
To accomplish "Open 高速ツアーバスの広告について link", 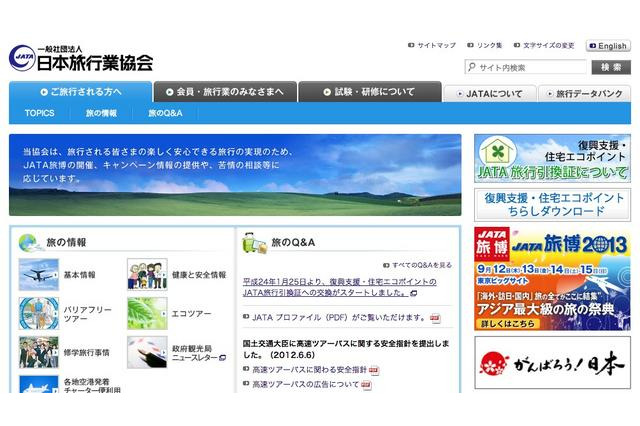I will click(305, 384).
